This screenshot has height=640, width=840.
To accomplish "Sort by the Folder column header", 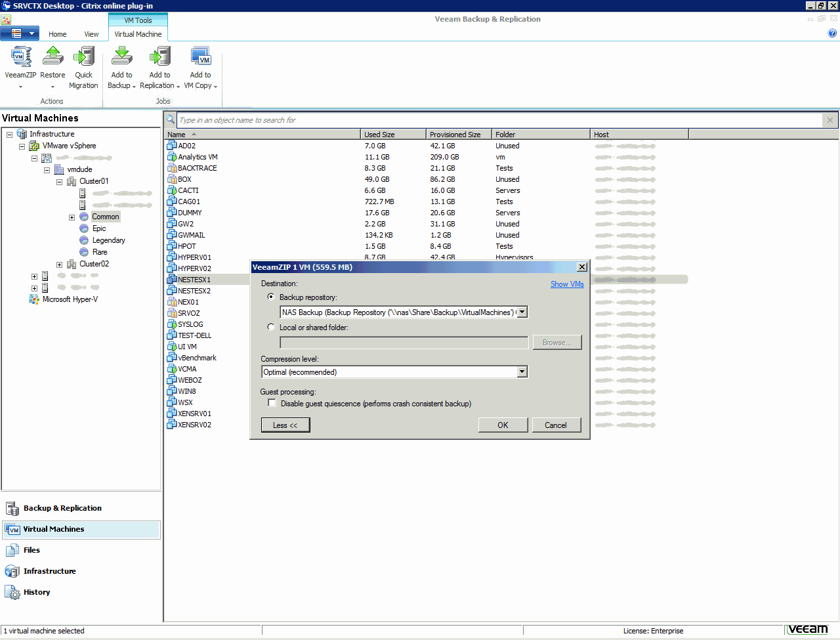I will [x=541, y=135].
